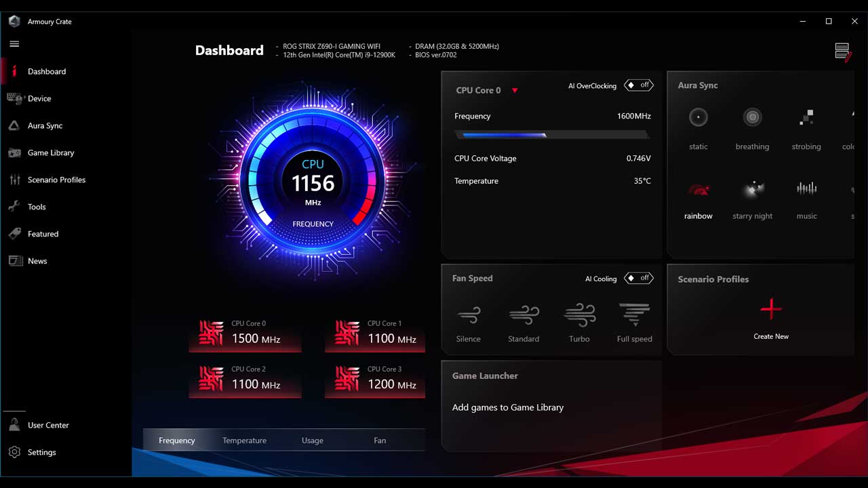Switch to the Frequency tab

tap(177, 441)
